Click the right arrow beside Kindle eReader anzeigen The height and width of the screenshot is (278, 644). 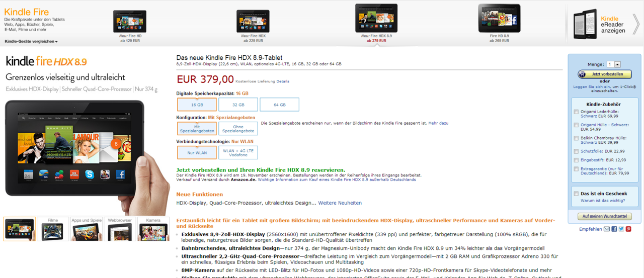point(636,24)
